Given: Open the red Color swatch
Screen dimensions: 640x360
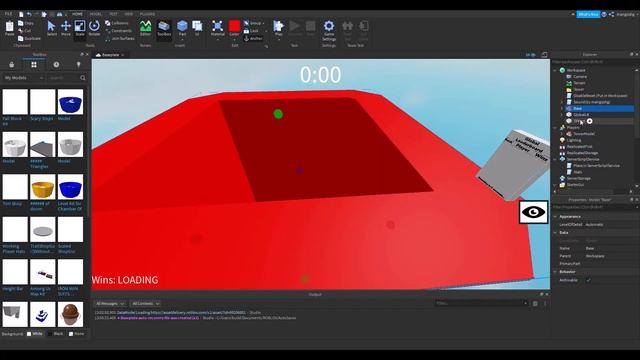Looking at the screenshot, I should [234, 26].
